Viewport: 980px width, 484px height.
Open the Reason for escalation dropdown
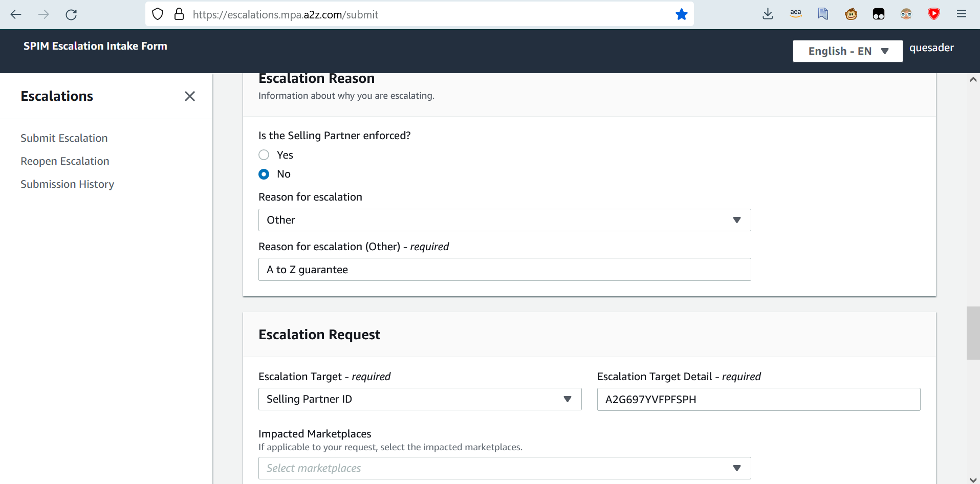(x=505, y=220)
